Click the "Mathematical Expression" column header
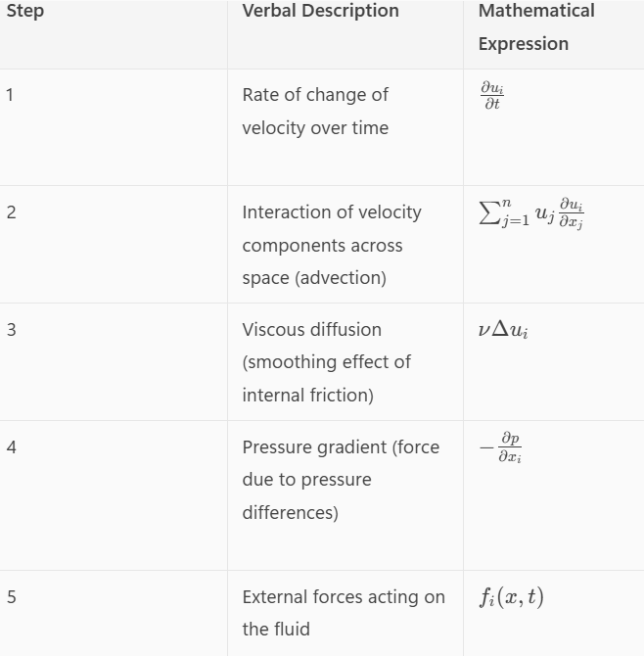This screenshot has width=644, height=656. (x=535, y=27)
